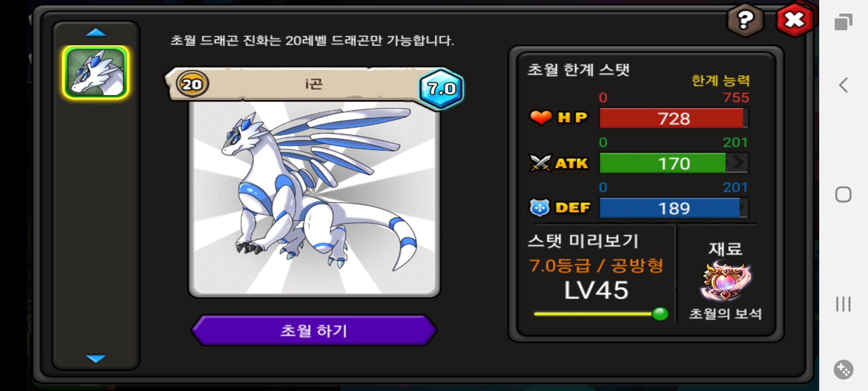Click the up arrow above dragon list
868x391 pixels.
click(x=96, y=33)
